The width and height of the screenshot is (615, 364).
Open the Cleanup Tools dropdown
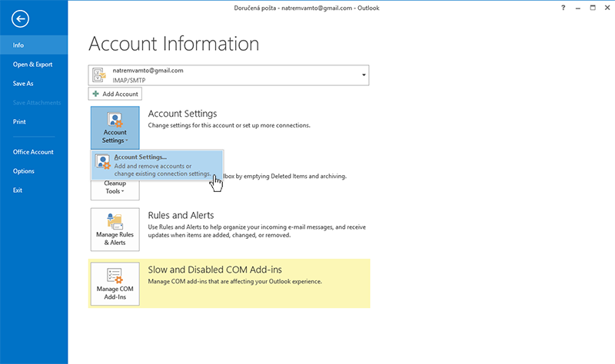pos(115,190)
